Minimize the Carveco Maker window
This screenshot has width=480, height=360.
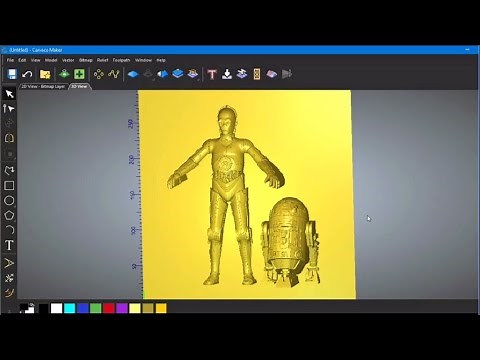point(467,50)
